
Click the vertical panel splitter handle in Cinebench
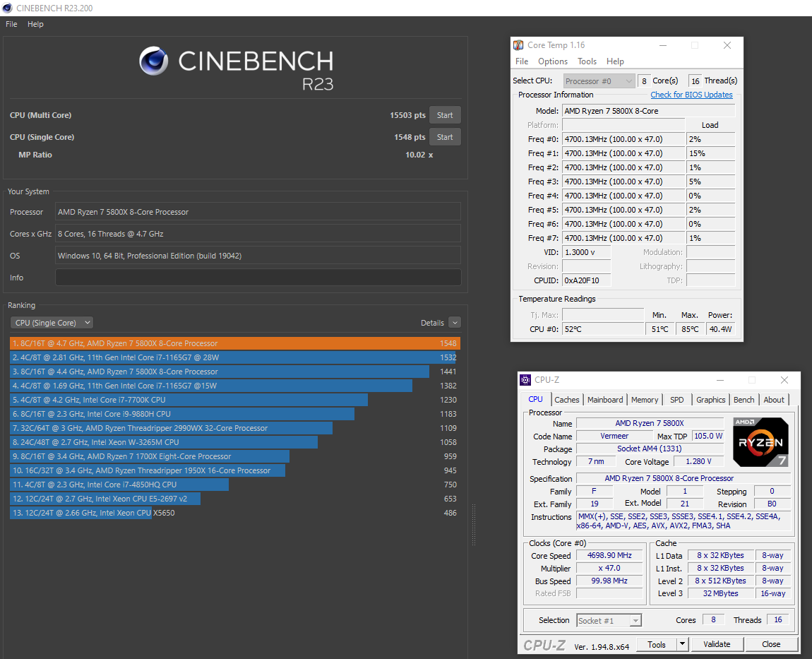coord(473,524)
